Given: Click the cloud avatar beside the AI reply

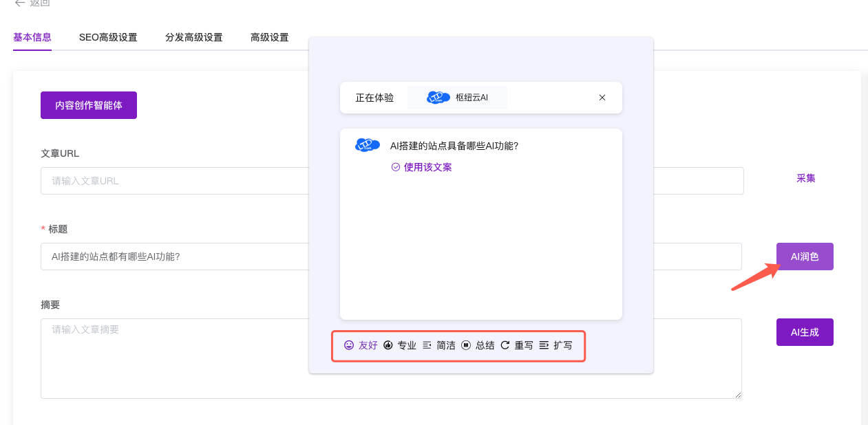Looking at the screenshot, I should pyautogui.click(x=368, y=145).
